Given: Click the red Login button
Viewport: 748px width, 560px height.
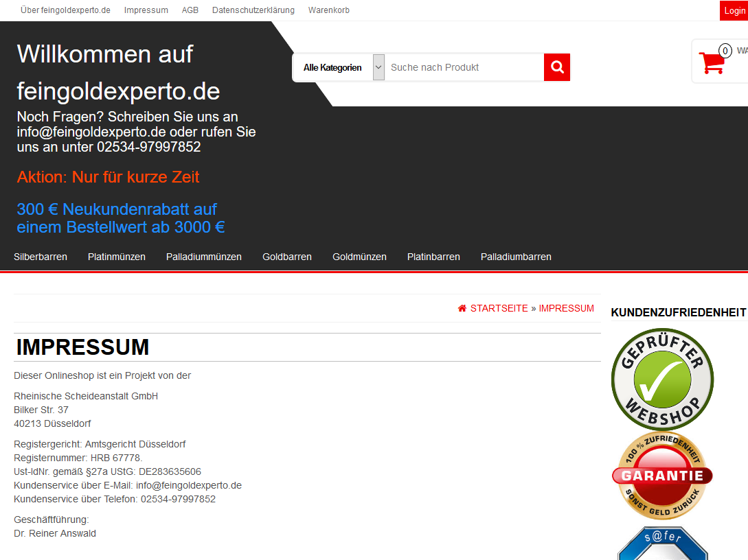Looking at the screenshot, I should (734, 10).
